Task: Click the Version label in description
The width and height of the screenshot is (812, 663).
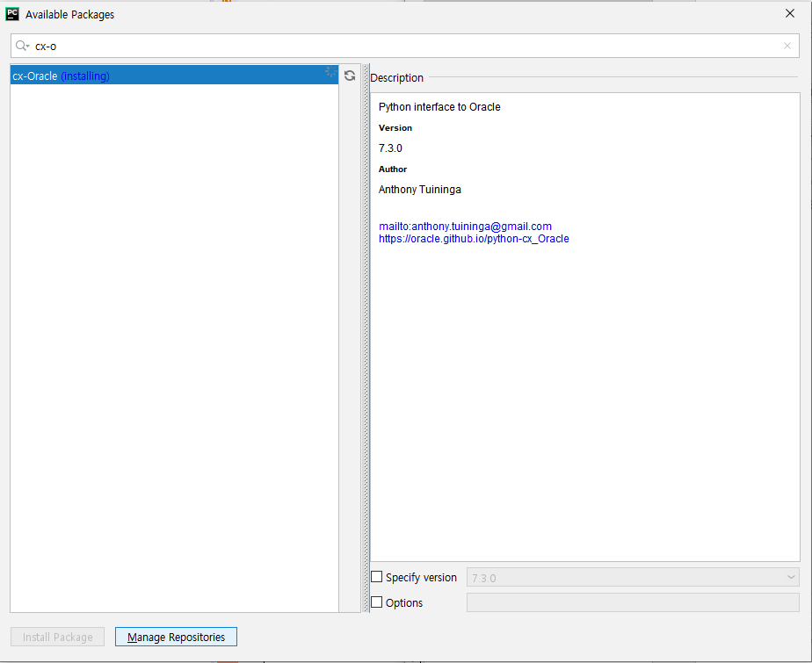Action: pos(395,128)
